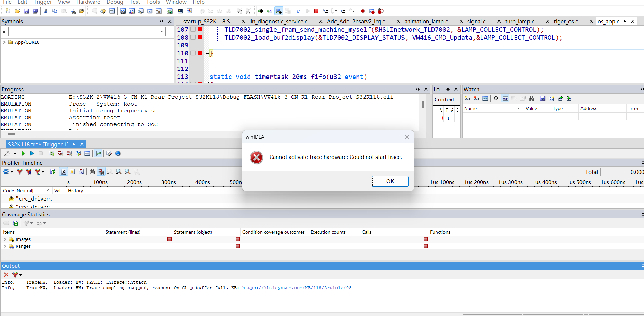Click the Symbols filter input field
The width and height of the screenshot is (644, 316).
tap(84, 31)
